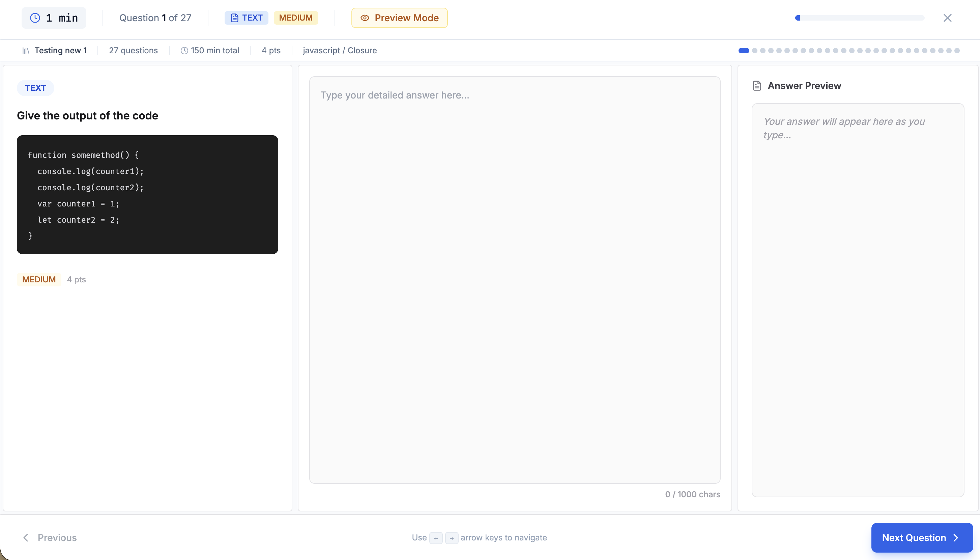Click the chart icon beside Testing new 1

tap(25, 50)
